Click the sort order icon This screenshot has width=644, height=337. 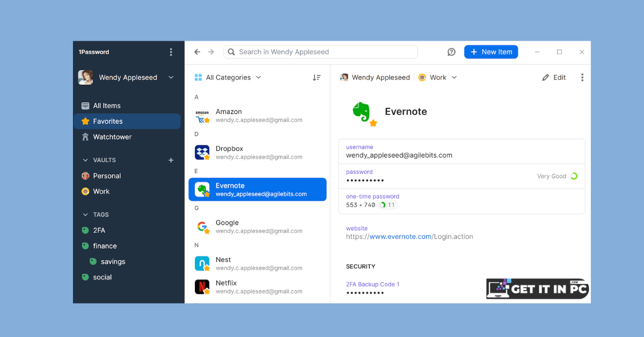click(x=317, y=77)
